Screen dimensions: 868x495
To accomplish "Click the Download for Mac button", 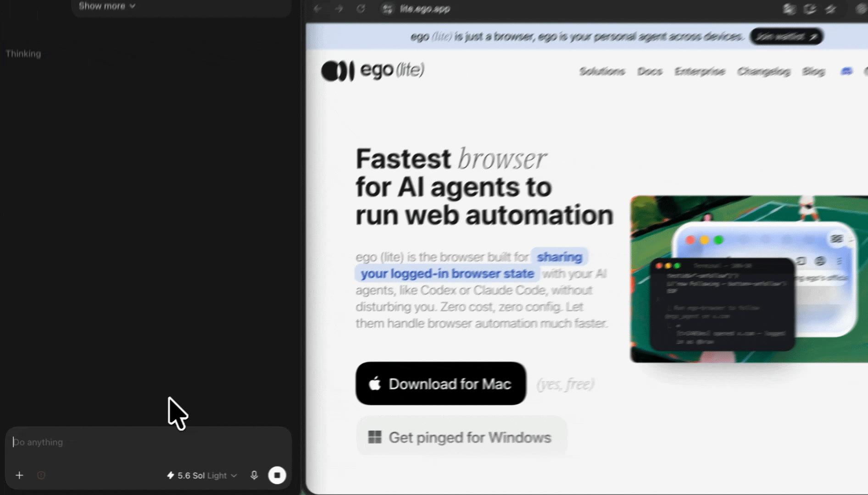I will pyautogui.click(x=440, y=384).
